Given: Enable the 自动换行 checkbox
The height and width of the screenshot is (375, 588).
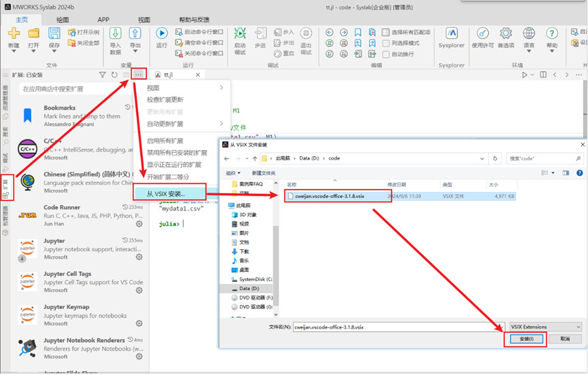Looking at the screenshot, I should coord(385,54).
